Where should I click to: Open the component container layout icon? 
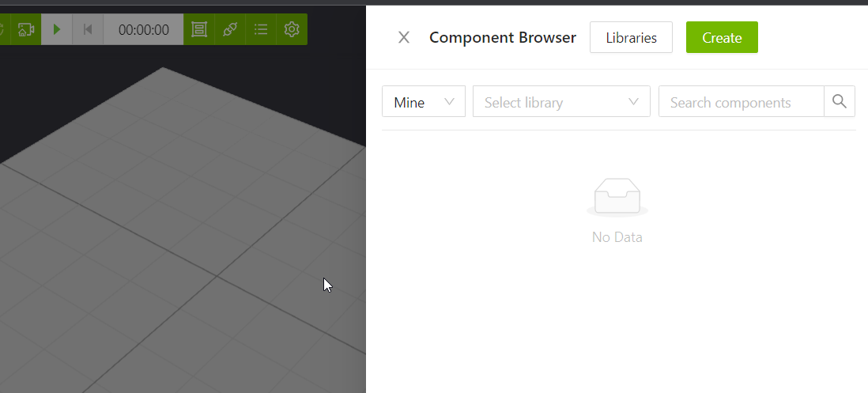coord(199,29)
